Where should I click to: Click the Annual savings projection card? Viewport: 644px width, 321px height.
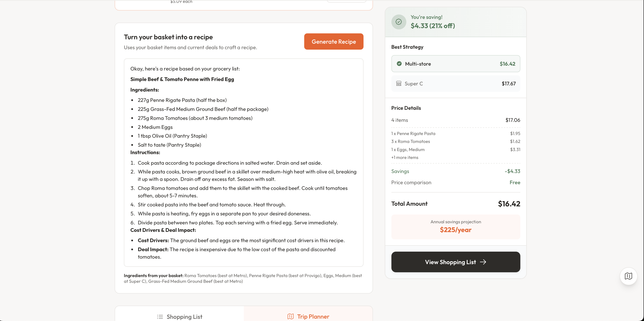(x=456, y=227)
